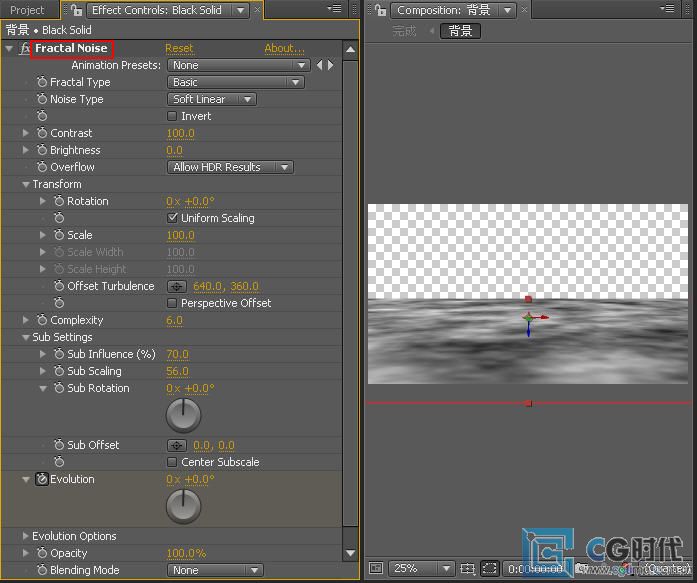
Task: Click Complexity stopwatch icon
Action: click(42, 320)
